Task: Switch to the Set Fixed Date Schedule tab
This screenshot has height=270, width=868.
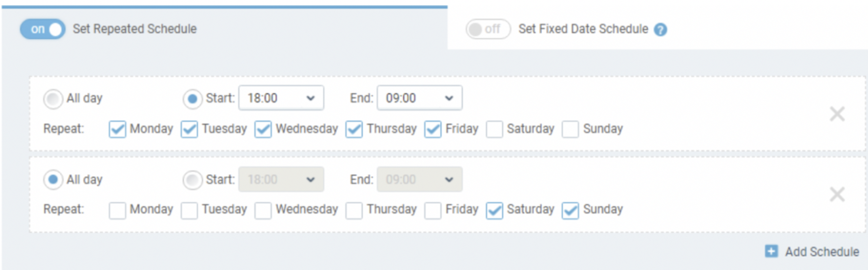Action: [583, 29]
